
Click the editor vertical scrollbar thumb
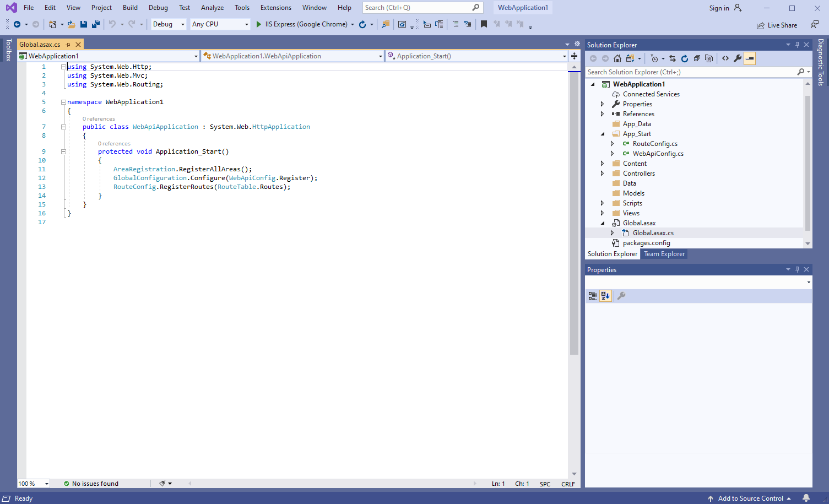click(574, 209)
